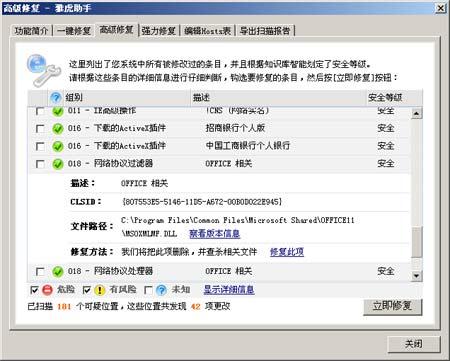This screenshot has height=361, width=450.
Task: Check the 018 网络协议处理器 row checkbox
Action: (x=40, y=271)
